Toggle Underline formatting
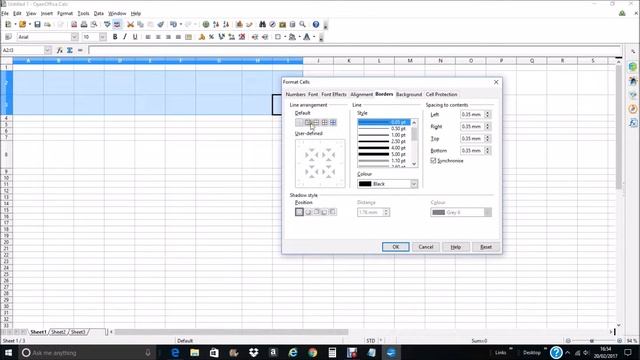 coord(135,37)
